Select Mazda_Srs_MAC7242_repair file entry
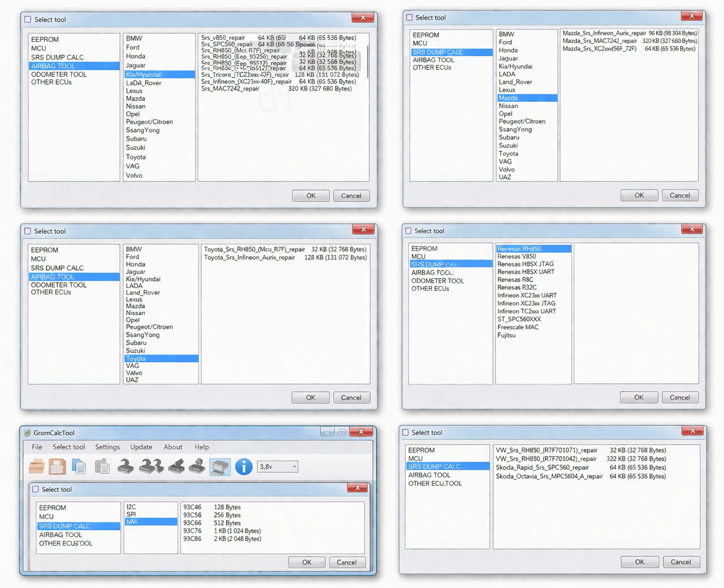The height and width of the screenshot is (588, 724). point(599,41)
